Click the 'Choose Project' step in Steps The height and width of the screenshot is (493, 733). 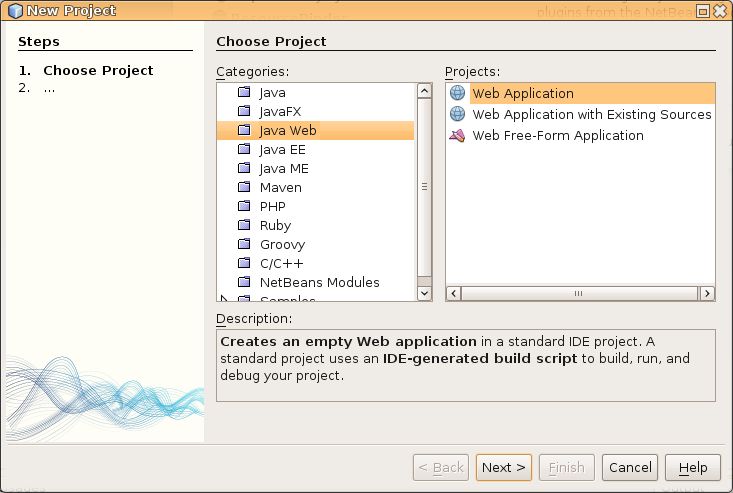point(98,71)
